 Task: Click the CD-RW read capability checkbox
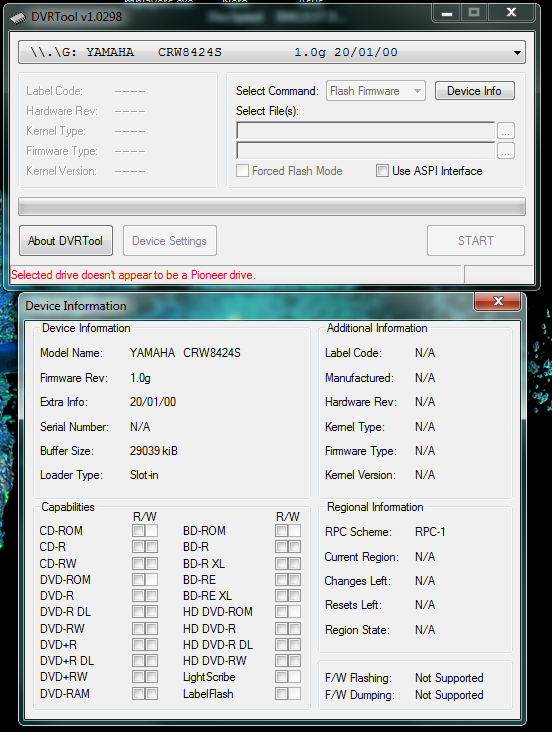139,563
